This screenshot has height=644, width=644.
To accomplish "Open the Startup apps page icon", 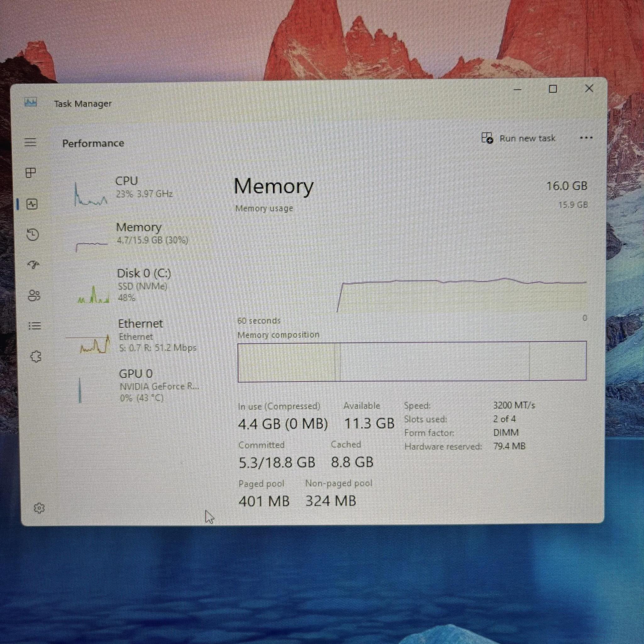I will tap(34, 265).
